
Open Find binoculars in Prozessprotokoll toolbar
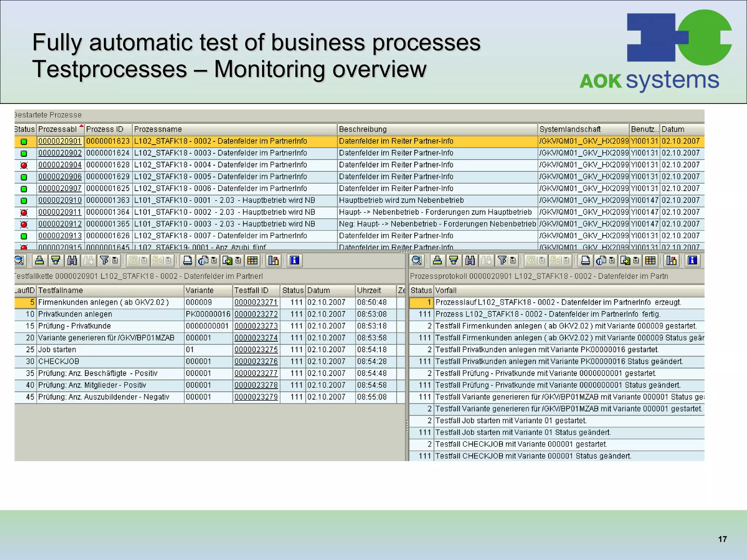470,260
